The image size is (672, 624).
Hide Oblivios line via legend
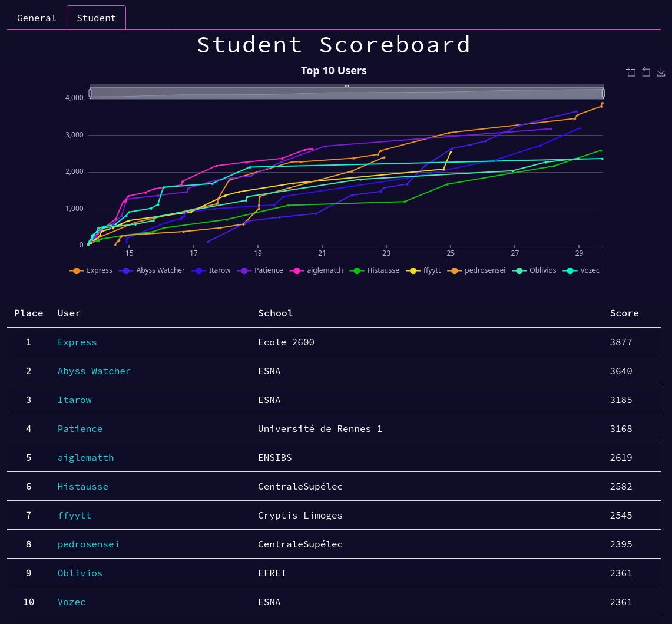pos(534,270)
